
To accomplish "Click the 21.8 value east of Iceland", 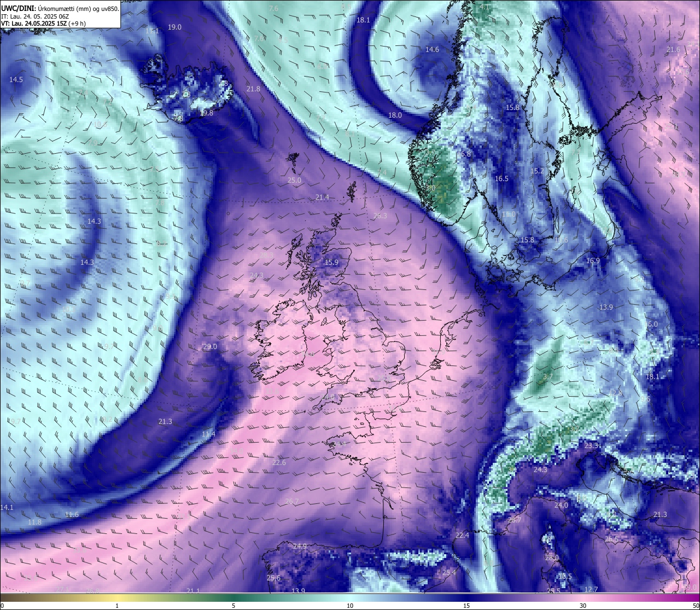I will (253, 89).
